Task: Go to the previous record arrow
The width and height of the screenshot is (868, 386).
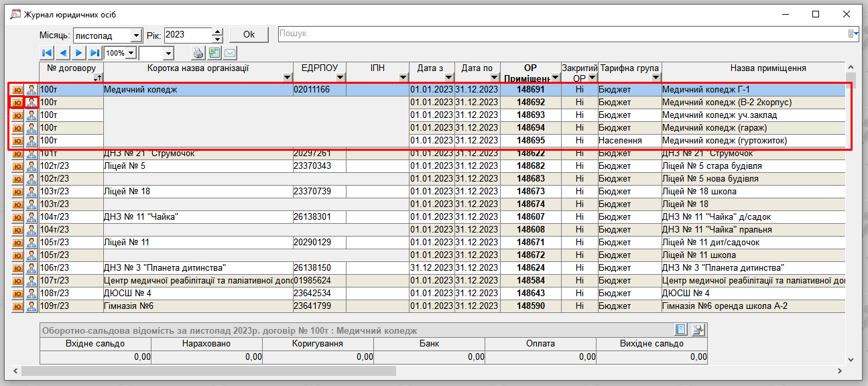Action: click(63, 53)
